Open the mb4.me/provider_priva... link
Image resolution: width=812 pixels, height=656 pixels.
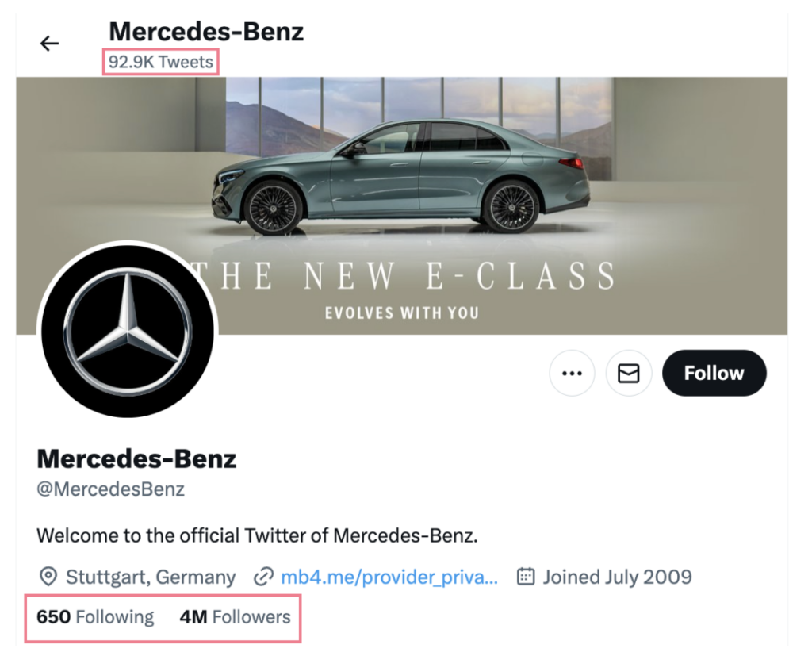(389, 577)
